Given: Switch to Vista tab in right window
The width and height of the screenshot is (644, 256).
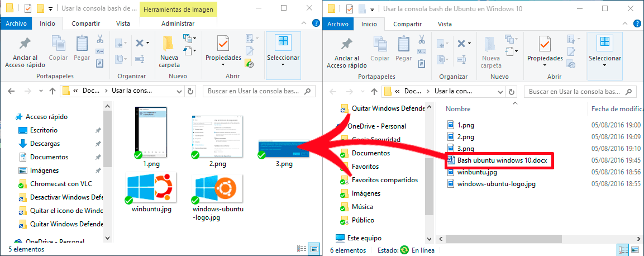Looking at the screenshot, I should (x=445, y=24).
